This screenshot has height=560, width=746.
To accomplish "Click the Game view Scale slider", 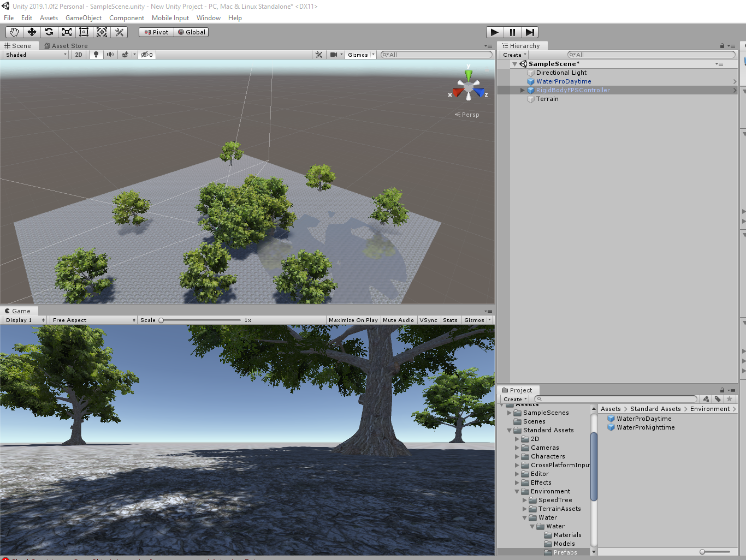I will (200, 320).
